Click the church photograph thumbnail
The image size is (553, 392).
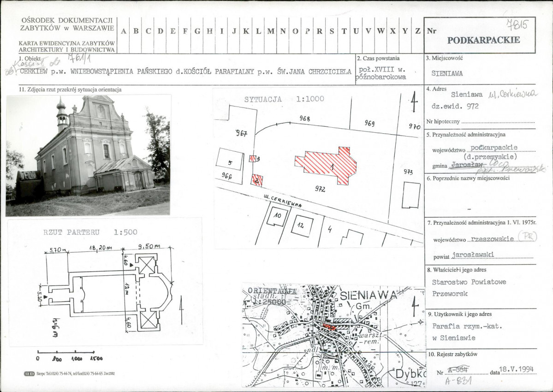click(x=88, y=155)
